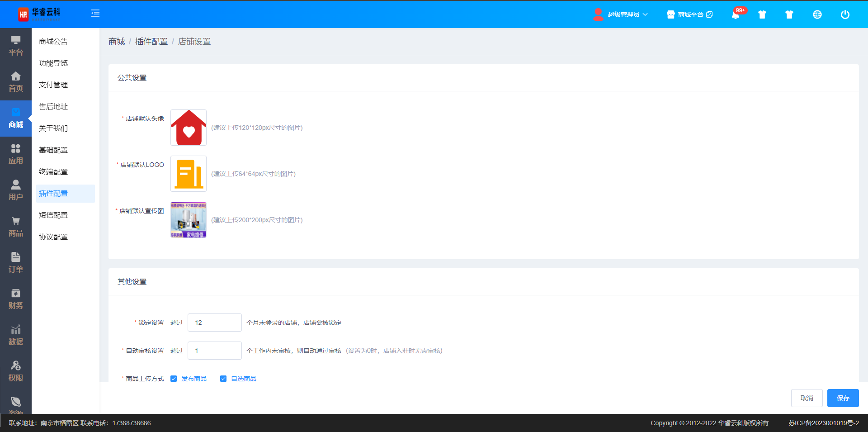
Task: Expand the 超级管理员 user dropdown
Action: 626,14
